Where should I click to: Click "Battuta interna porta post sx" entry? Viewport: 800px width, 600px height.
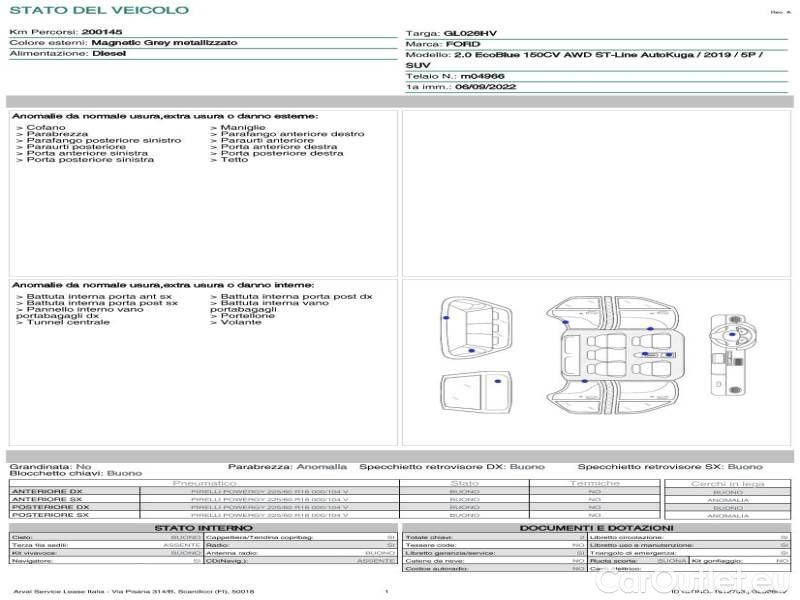[102, 303]
